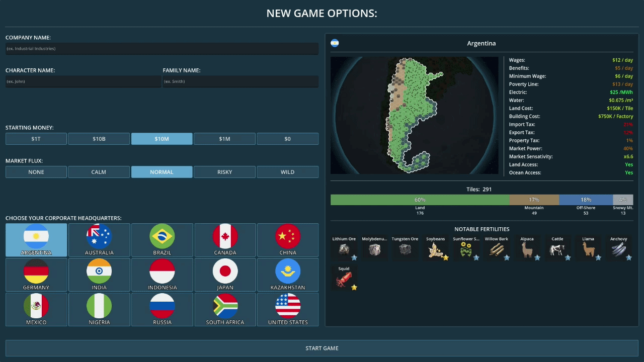The image size is (644, 362).
Task: Click the Company Name input field
Action: (x=162, y=49)
